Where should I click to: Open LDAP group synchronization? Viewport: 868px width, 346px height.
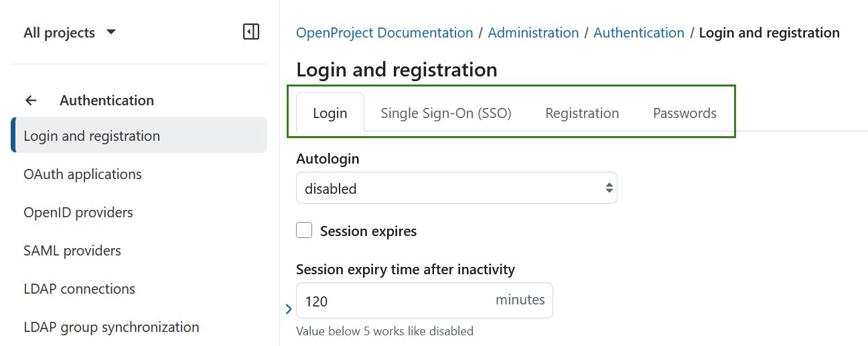pyautogui.click(x=111, y=327)
